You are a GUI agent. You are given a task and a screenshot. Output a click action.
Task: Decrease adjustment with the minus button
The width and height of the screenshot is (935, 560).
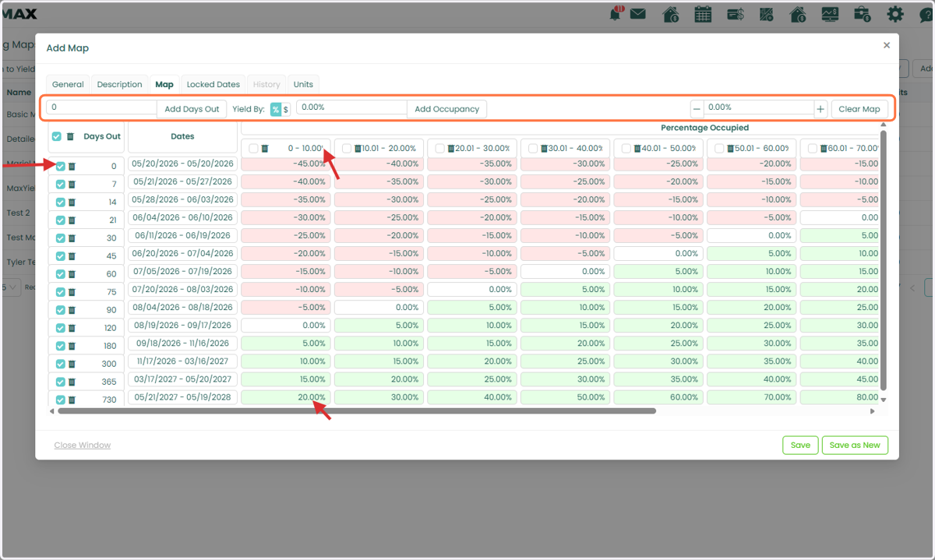tap(697, 109)
